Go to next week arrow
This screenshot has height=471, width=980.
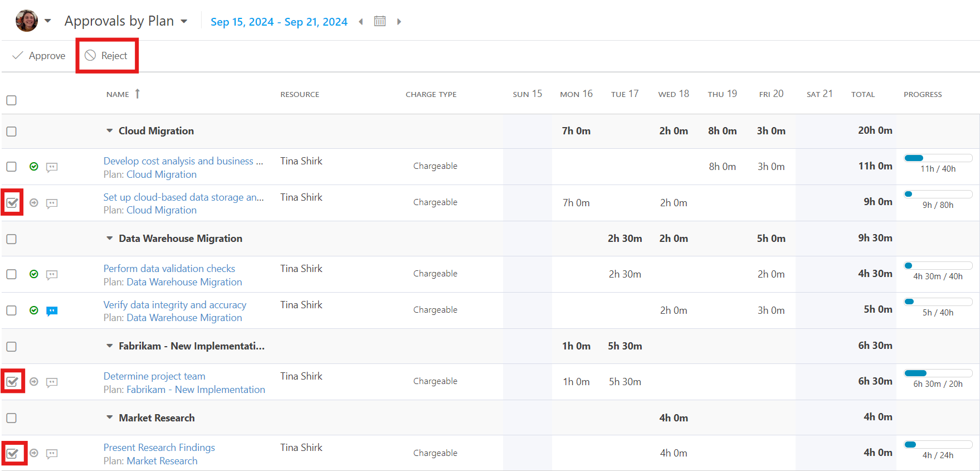[399, 22]
